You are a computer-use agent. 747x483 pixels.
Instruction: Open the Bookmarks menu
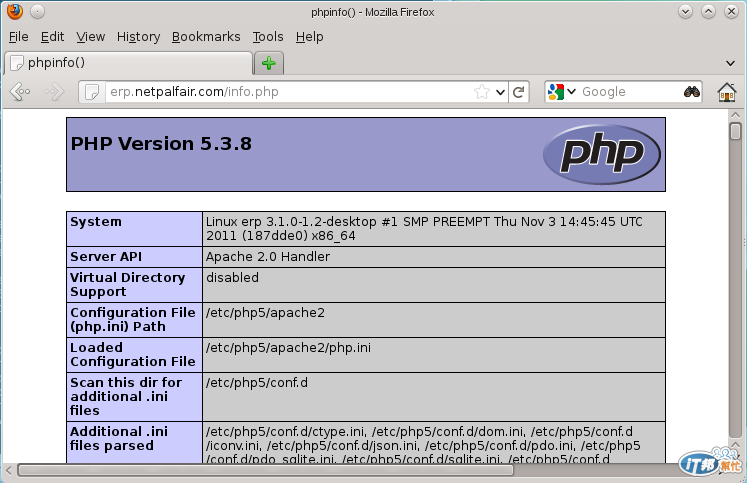[206, 37]
